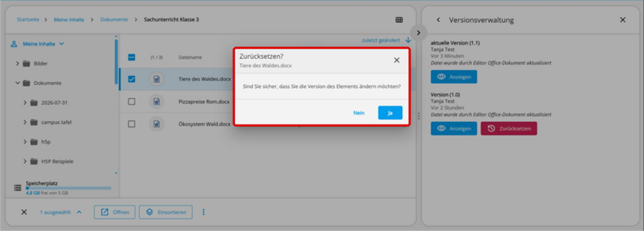
Task: Click Anzeigen for Version (1.0)
Action: tap(454, 128)
